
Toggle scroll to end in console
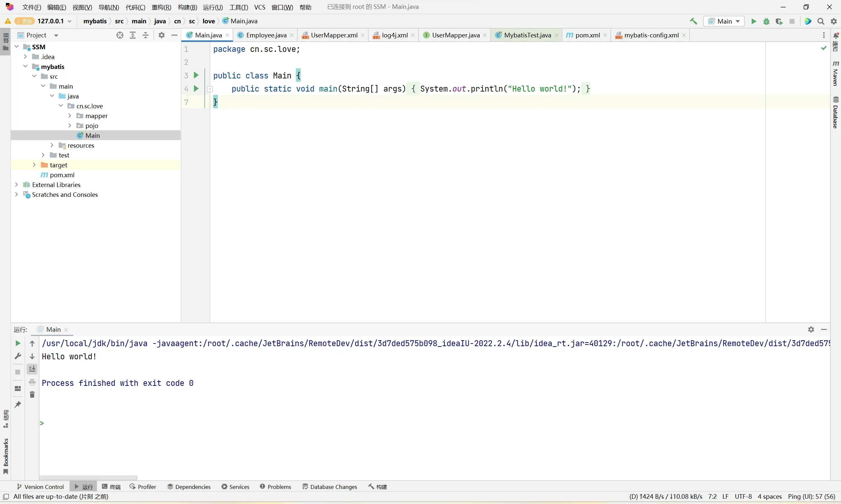pyautogui.click(x=32, y=369)
